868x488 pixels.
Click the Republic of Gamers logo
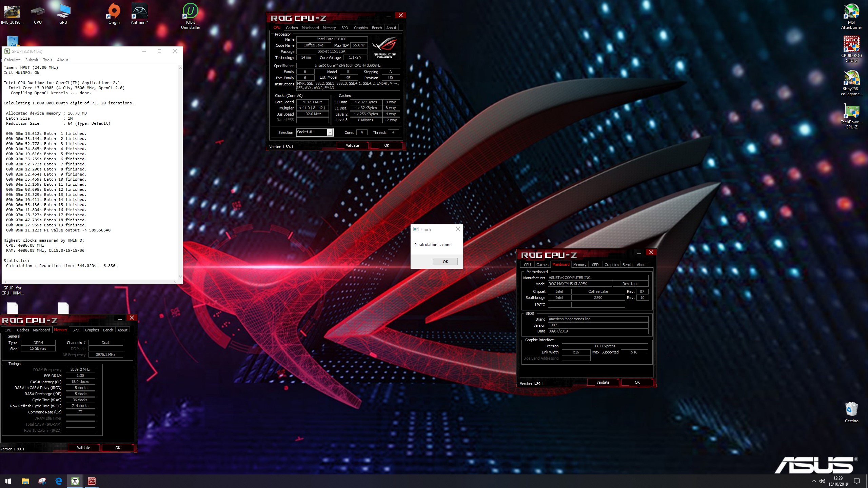pyautogui.click(x=384, y=48)
